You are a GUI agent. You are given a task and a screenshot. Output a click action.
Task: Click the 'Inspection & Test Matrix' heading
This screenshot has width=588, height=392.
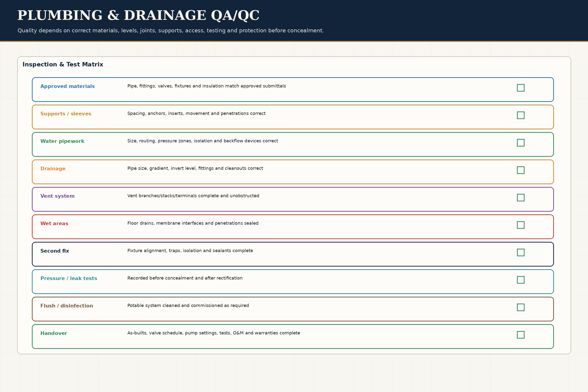click(x=63, y=64)
